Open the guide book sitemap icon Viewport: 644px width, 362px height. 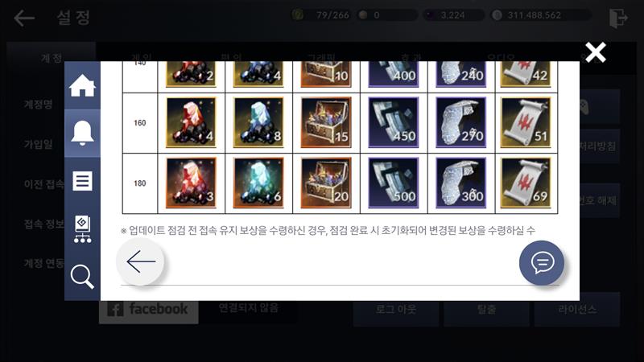click(x=82, y=229)
